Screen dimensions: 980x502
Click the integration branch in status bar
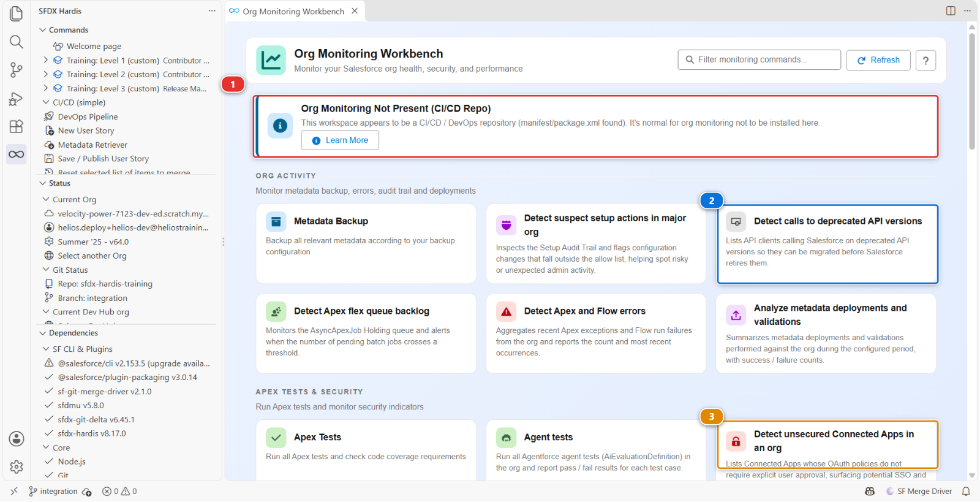[x=53, y=492]
